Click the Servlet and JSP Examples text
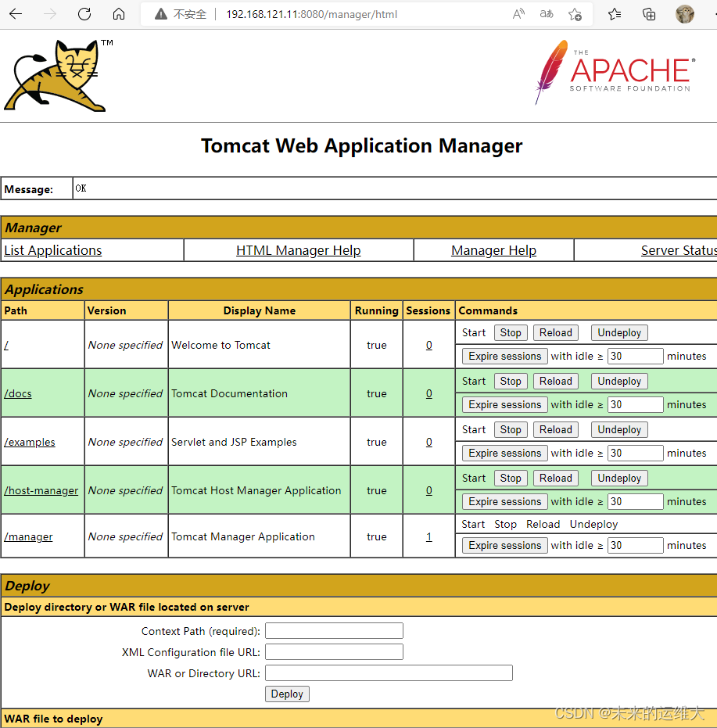717x728 pixels. (x=234, y=442)
